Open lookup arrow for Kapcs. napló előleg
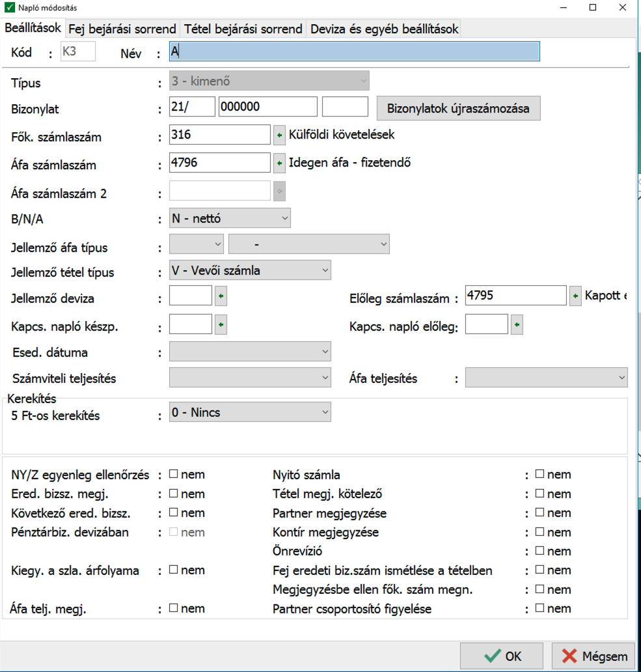This screenshot has height=672, width=641. pyautogui.click(x=517, y=325)
